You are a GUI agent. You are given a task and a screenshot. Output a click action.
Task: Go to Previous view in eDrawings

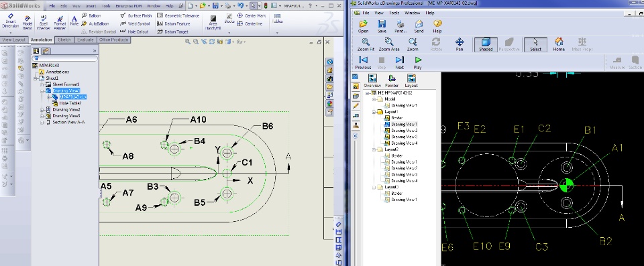pyautogui.click(x=363, y=63)
